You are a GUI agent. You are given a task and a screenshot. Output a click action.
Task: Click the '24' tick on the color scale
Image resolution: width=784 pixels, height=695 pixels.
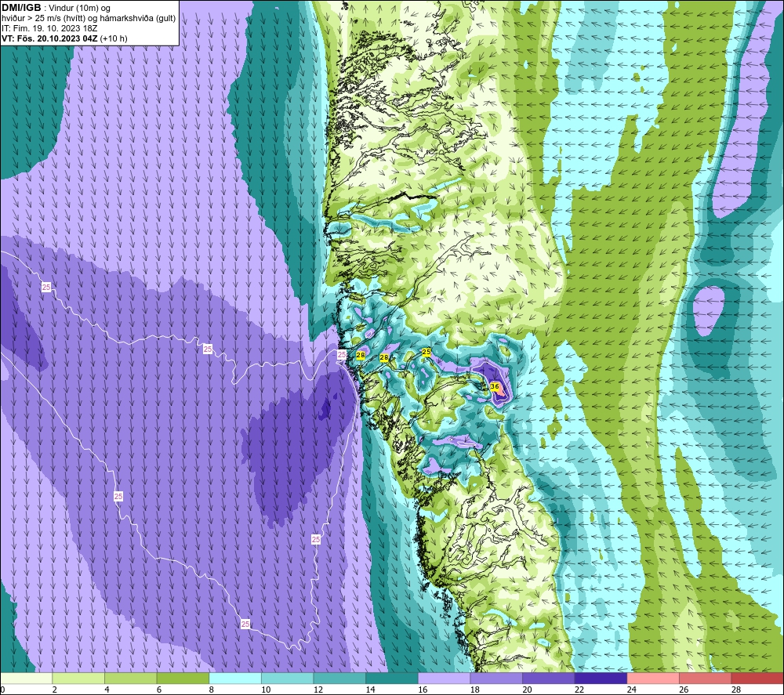tap(631, 690)
